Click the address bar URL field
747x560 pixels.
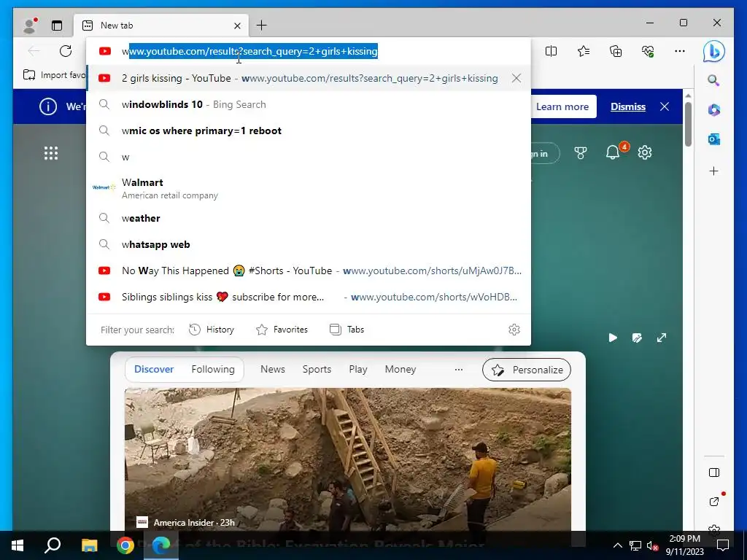coord(309,51)
